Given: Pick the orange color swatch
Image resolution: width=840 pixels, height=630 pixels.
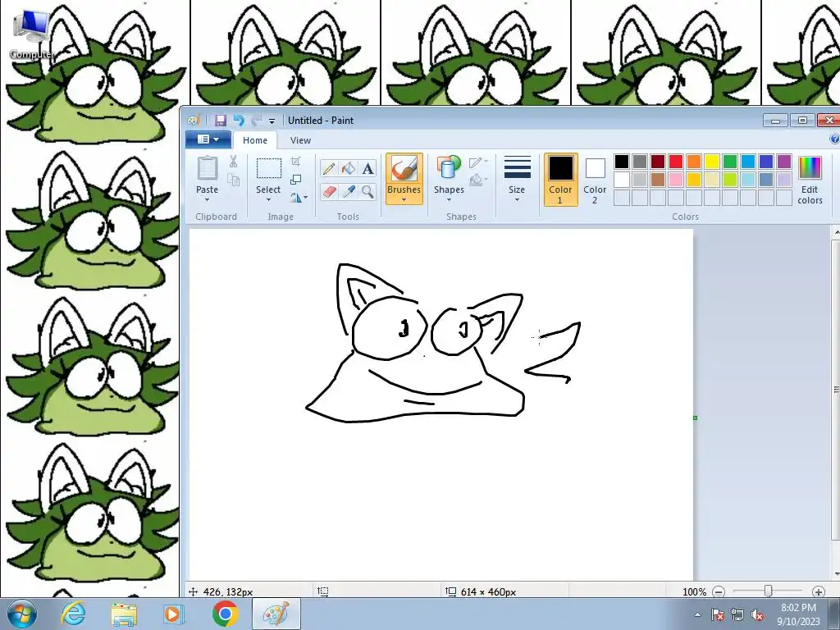Looking at the screenshot, I should click(694, 162).
